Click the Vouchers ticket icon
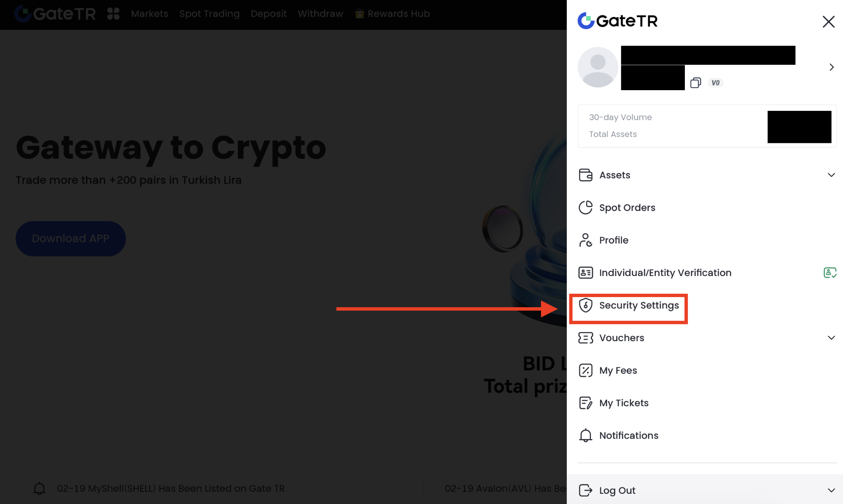 tap(585, 338)
